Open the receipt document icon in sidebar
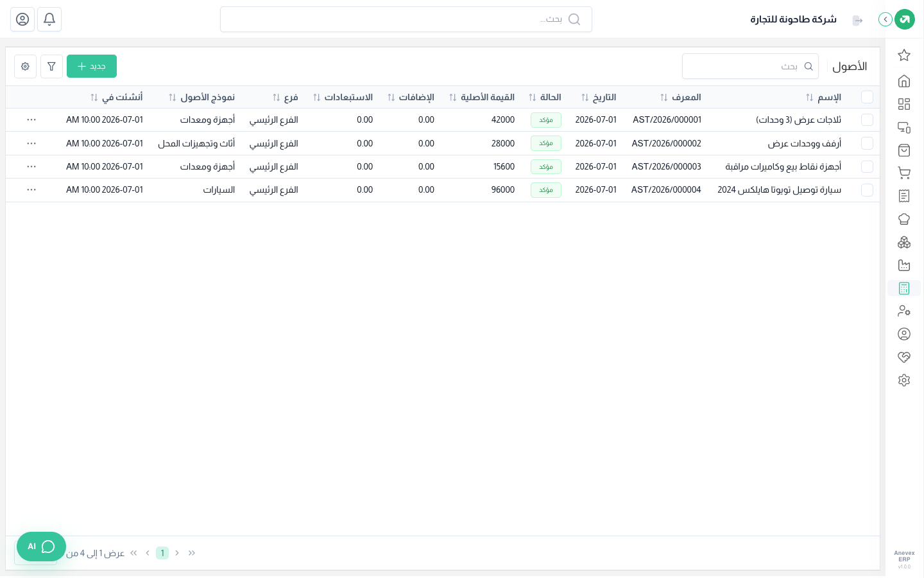The image size is (924, 578). pos(904,196)
